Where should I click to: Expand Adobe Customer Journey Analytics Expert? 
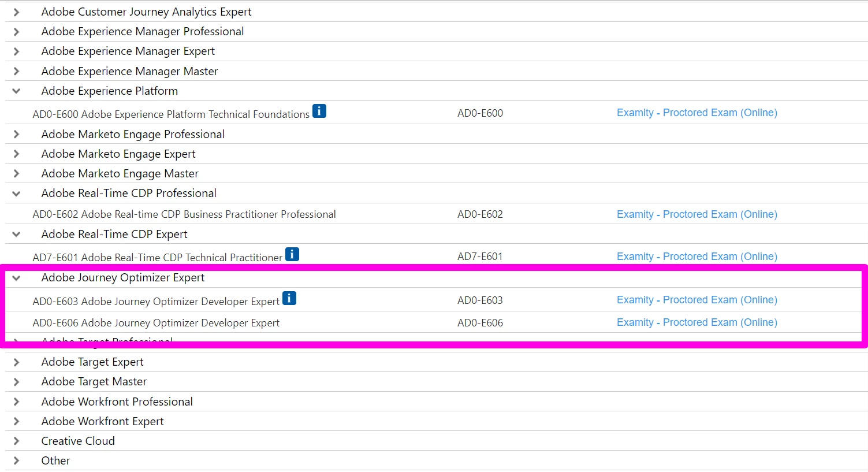pos(16,12)
